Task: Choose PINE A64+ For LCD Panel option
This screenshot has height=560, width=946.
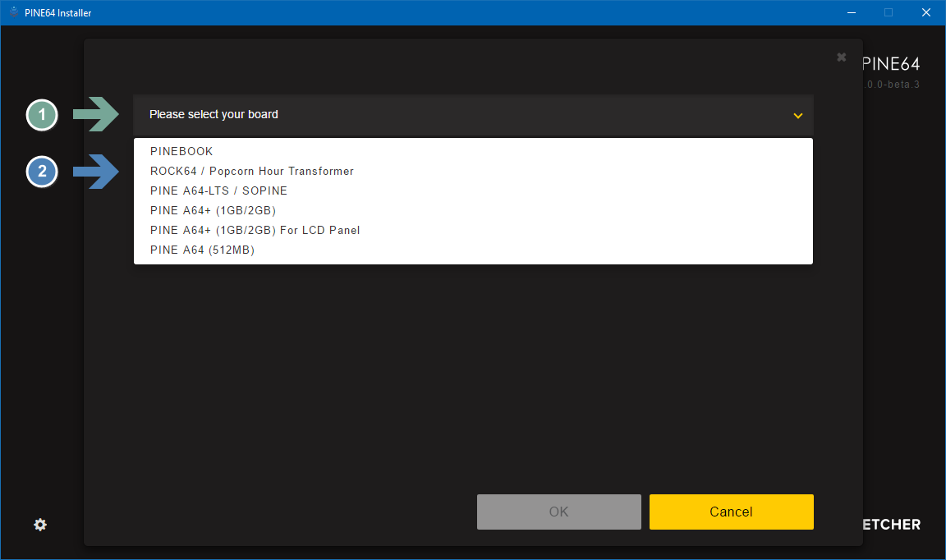Action: click(x=255, y=230)
